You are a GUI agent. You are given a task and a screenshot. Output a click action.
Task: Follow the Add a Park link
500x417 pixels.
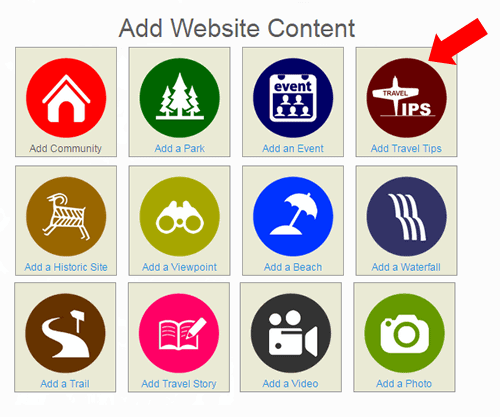(x=180, y=148)
